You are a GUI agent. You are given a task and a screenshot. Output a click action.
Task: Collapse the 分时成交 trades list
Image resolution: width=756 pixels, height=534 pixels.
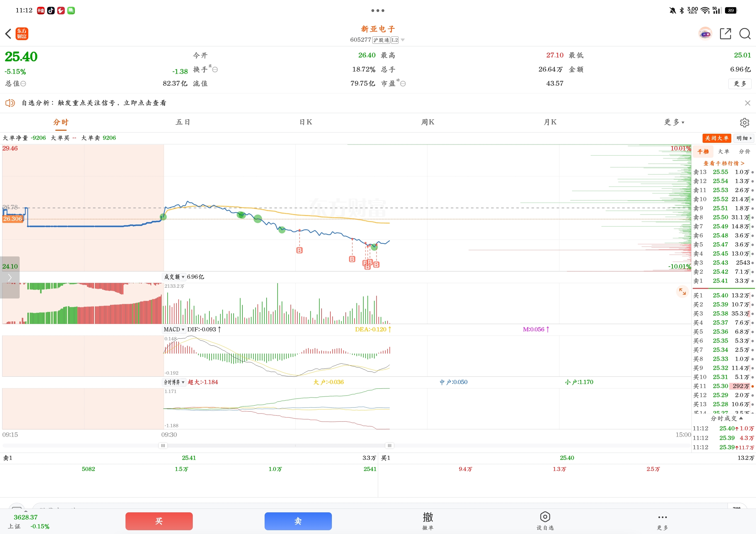727,418
